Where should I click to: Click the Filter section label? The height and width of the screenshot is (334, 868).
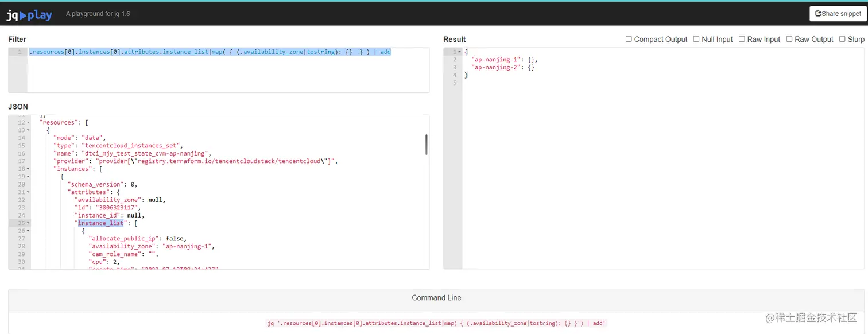17,39
